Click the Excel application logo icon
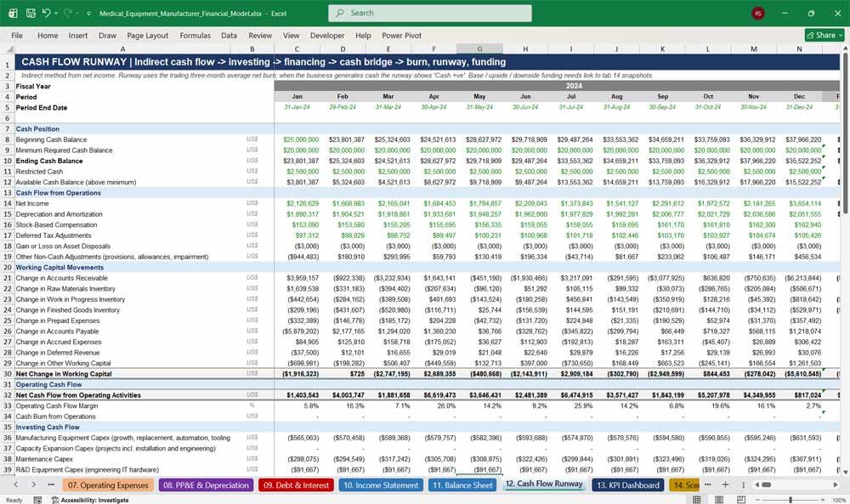This screenshot has height=504, width=850. coord(13,13)
